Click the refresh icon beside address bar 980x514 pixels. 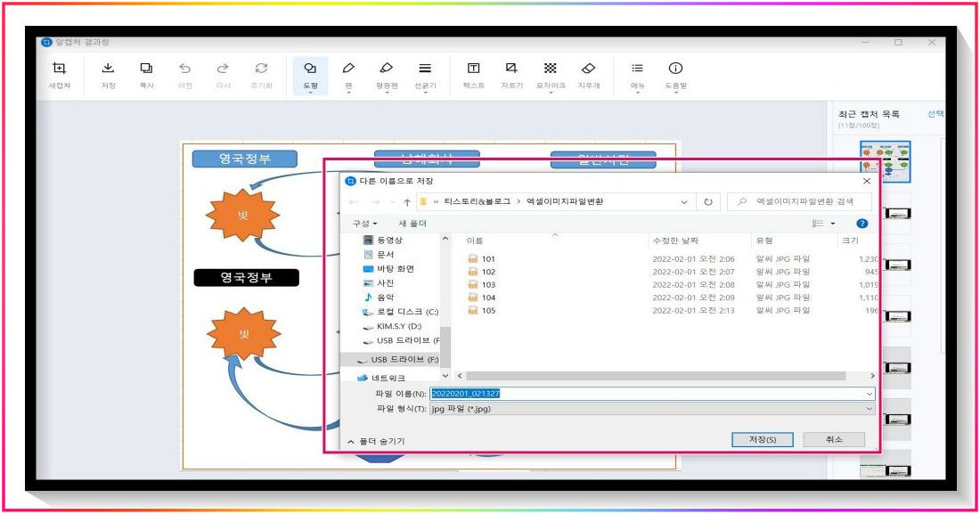click(708, 202)
